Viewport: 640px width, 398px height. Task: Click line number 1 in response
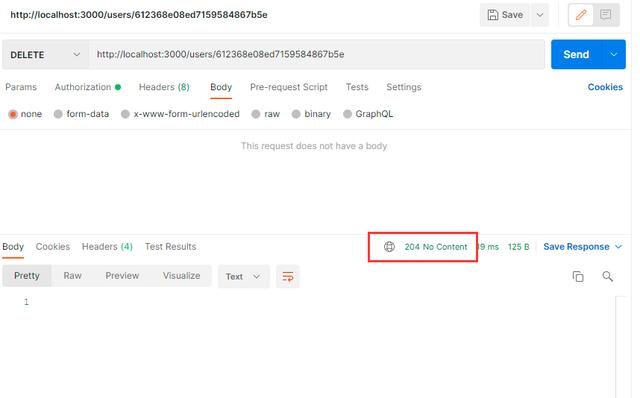(x=26, y=302)
